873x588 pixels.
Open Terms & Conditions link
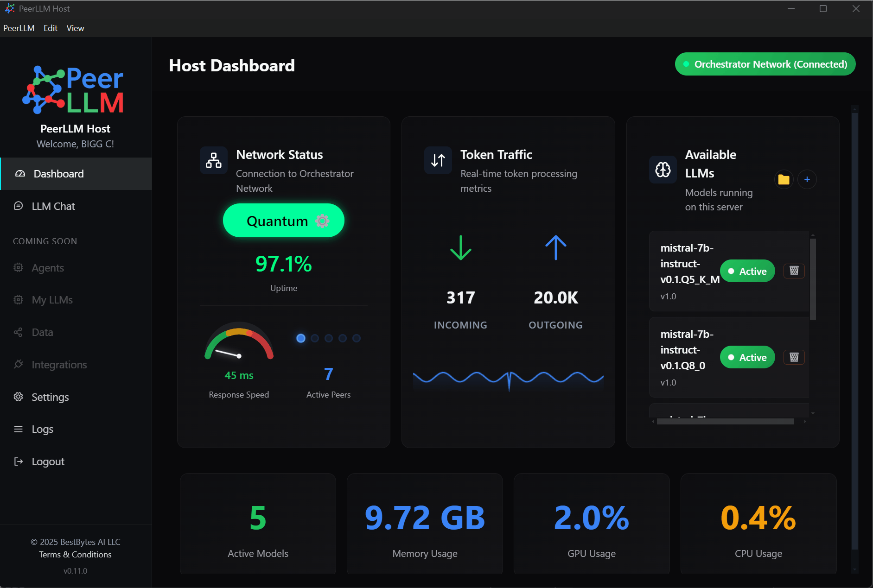(75, 555)
